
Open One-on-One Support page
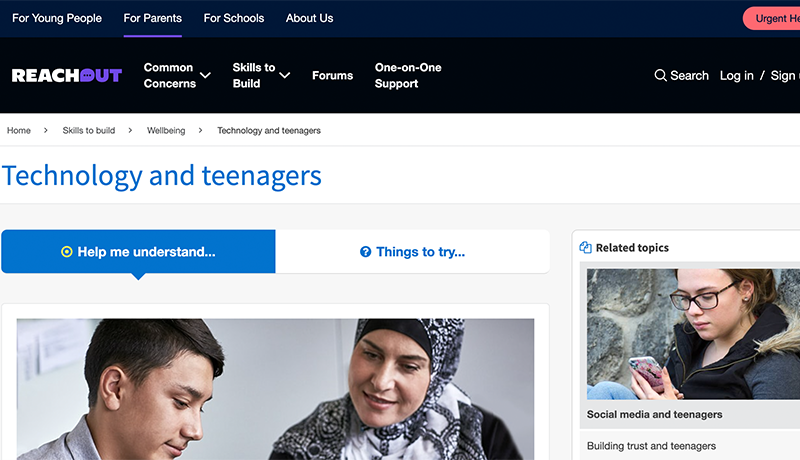click(x=407, y=76)
